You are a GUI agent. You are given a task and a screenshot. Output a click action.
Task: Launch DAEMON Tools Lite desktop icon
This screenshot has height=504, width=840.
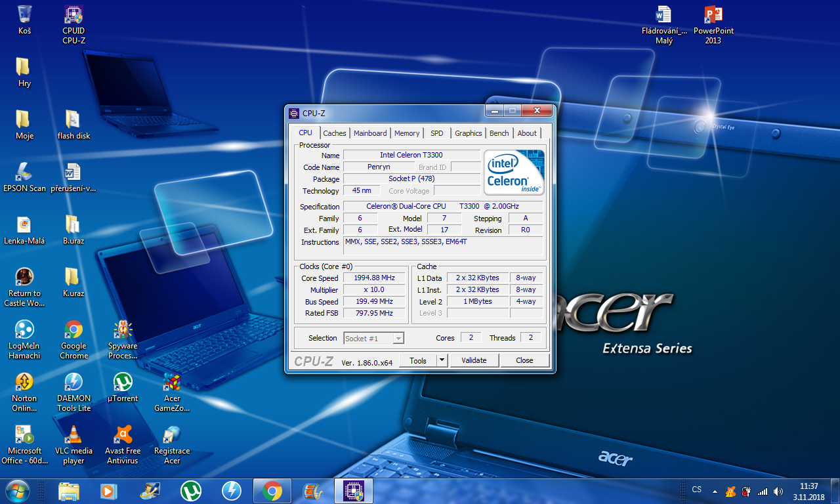pyautogui.click(x=73, y=383)
